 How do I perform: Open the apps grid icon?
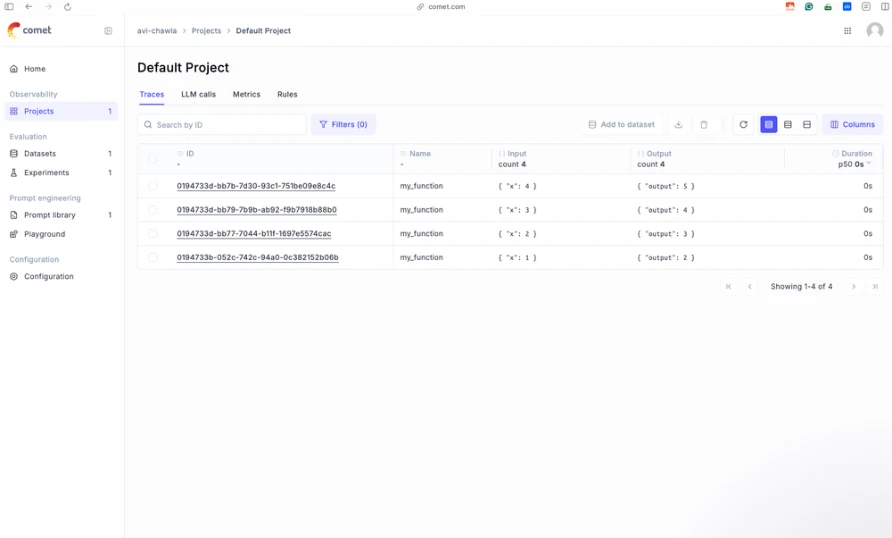(847, 31)
